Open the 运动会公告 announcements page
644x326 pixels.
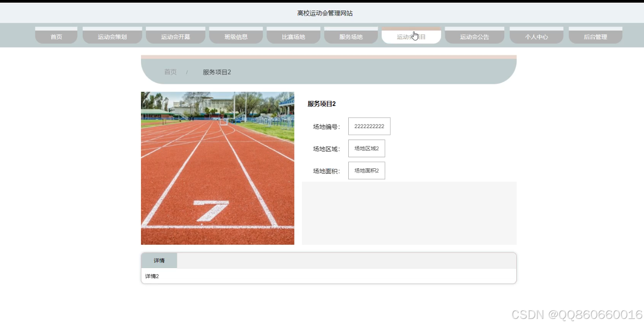(474, 37)
